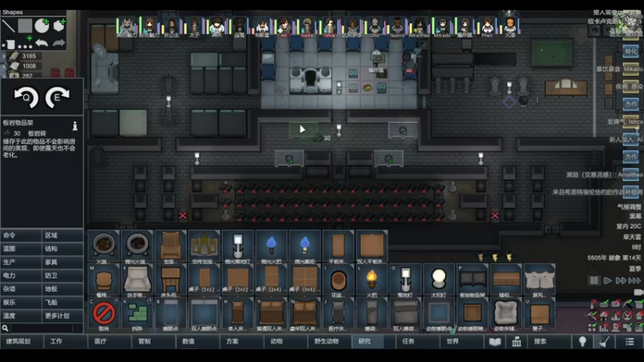Viewport: 644px width, 362px height.
Task: Expand the 1008 resource row
Action: click(4, 66)
